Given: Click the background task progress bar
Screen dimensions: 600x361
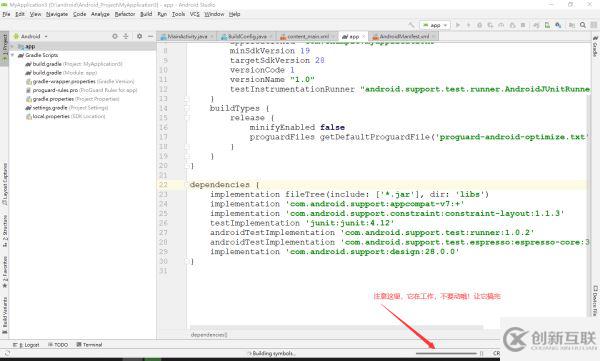Looking at the screenshot, I should click(x=446, y=353).
